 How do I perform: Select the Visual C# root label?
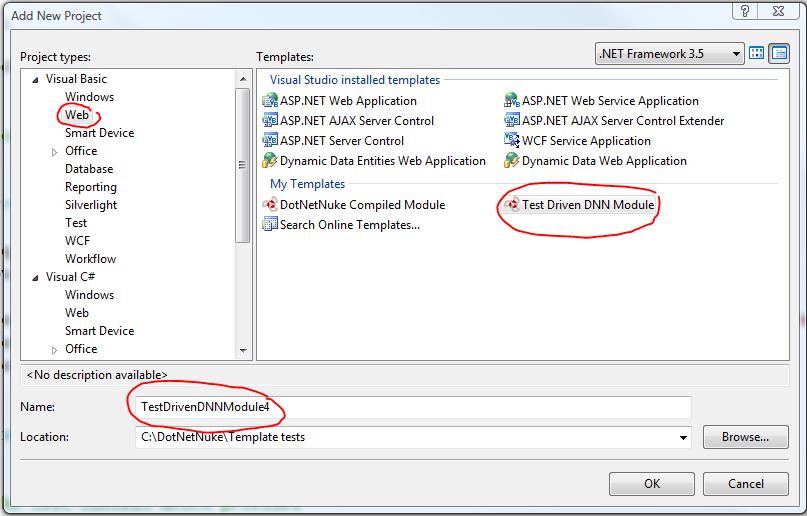[70, 277]
